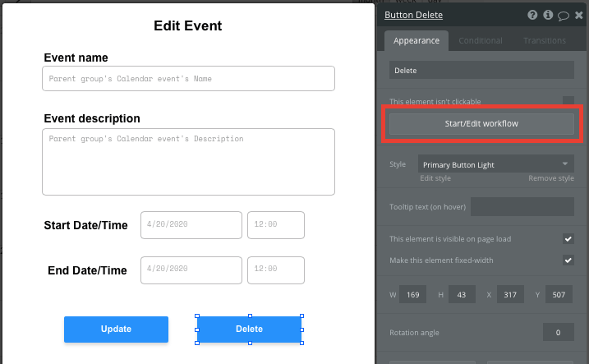Image resolution: width=589 pixels, height=364 pixels.
Task: Select the End Date/Time label
Action: point(87,270)
